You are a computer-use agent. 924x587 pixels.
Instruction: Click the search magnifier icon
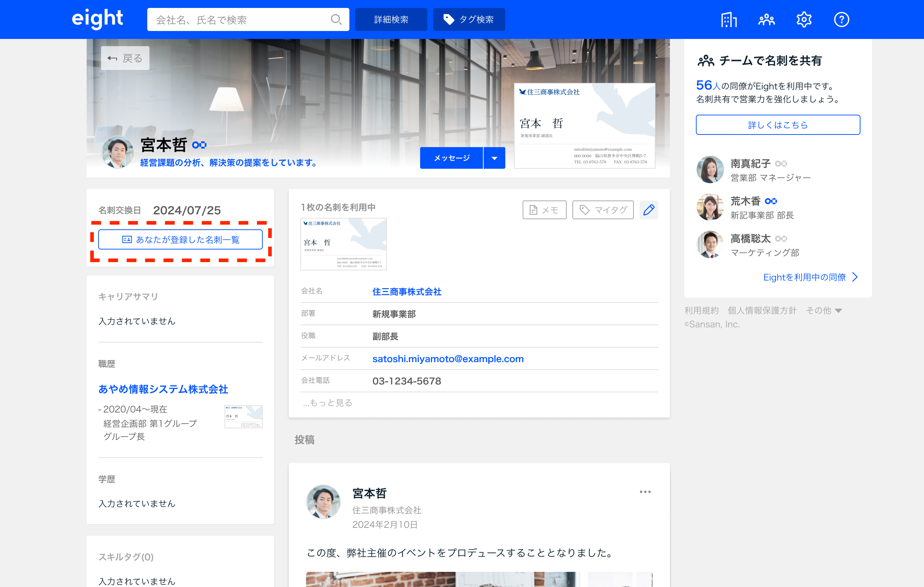[x=336, y=19]
